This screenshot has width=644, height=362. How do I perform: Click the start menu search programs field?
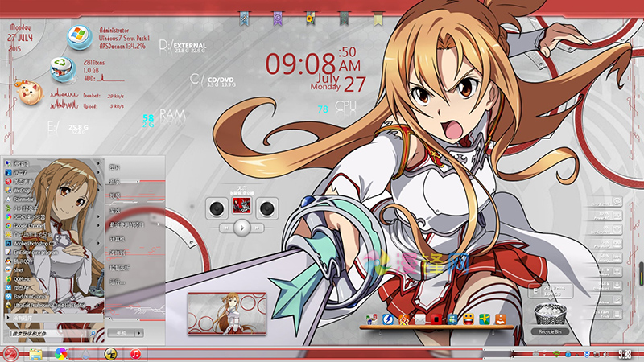(48, 332)
